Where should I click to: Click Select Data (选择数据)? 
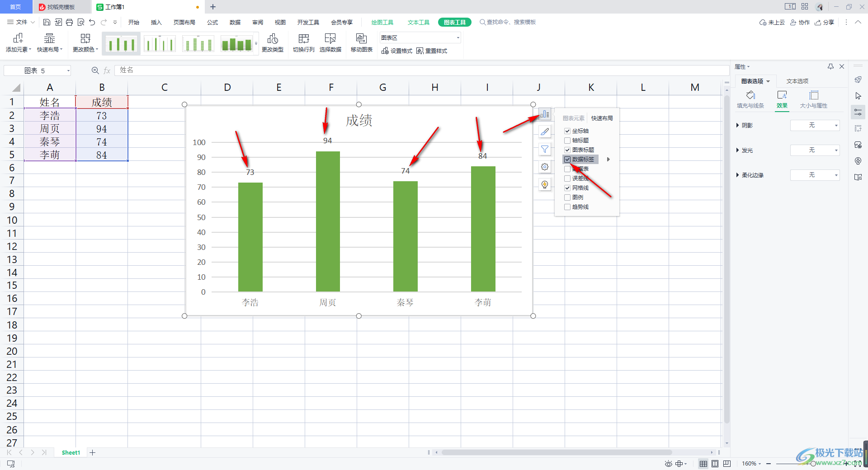click(x=330, y=43)
